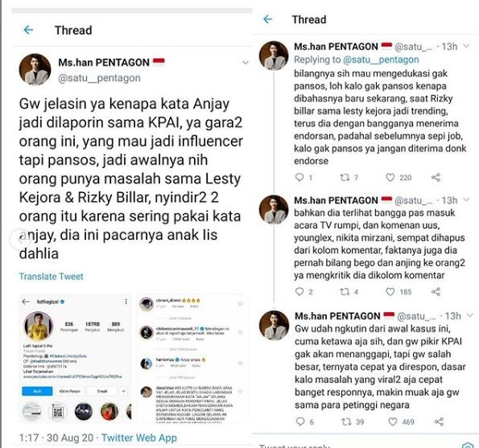The width and height of the screenshot is (479, 448).
Task: Like the reply with 185 likes
Action: pos(390,292)
